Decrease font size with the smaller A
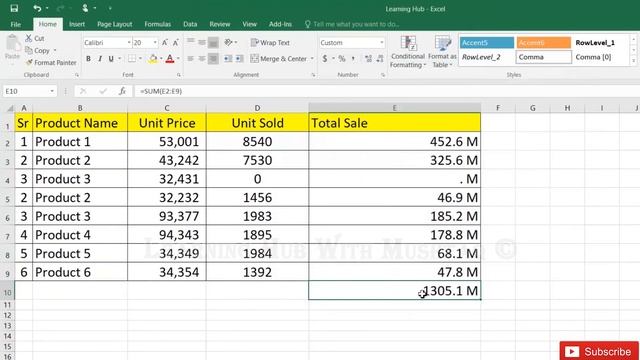Viewport: 640px width, 360px height. tap(176, 42)
